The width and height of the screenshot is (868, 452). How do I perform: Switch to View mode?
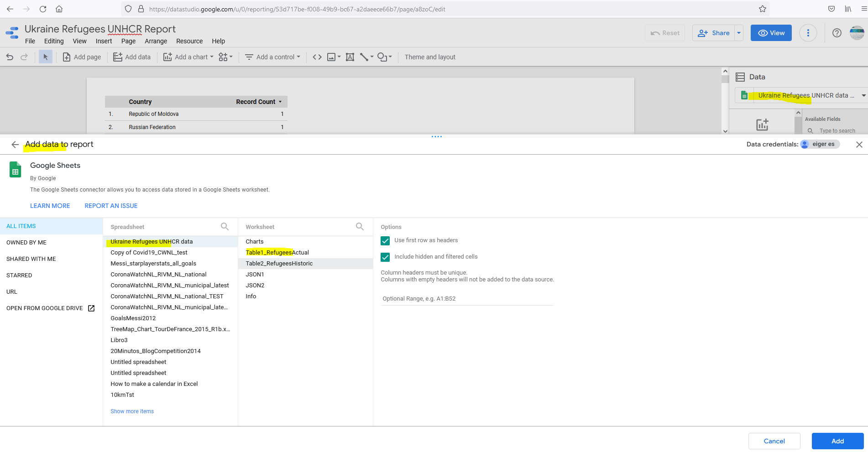point(771,33)
